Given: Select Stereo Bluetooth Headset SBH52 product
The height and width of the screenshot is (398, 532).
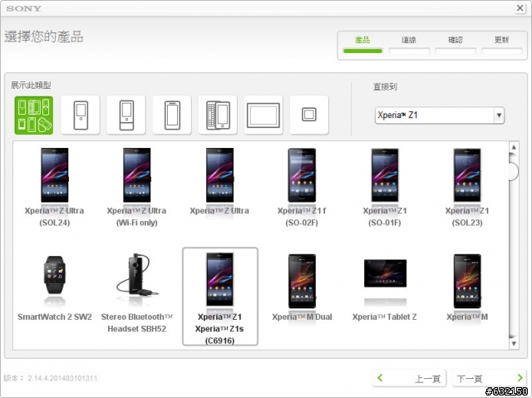Looking at the screenshot, I should [x=136, y=293].
